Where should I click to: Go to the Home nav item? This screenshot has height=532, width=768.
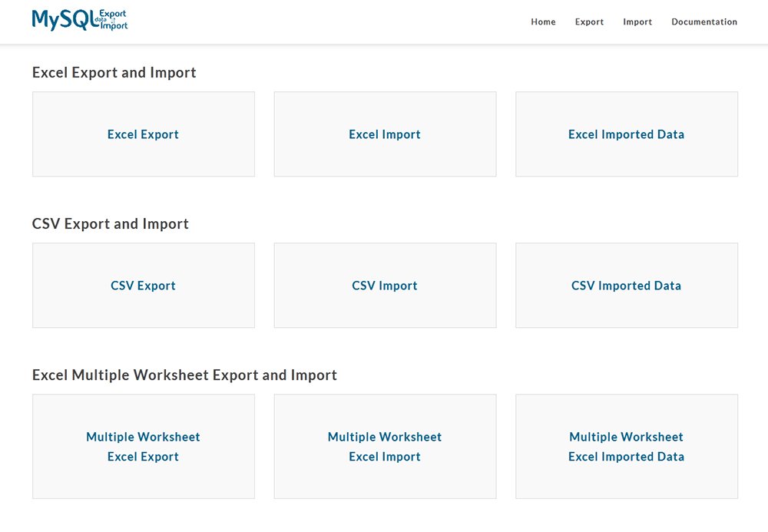[x=543, y=21]
